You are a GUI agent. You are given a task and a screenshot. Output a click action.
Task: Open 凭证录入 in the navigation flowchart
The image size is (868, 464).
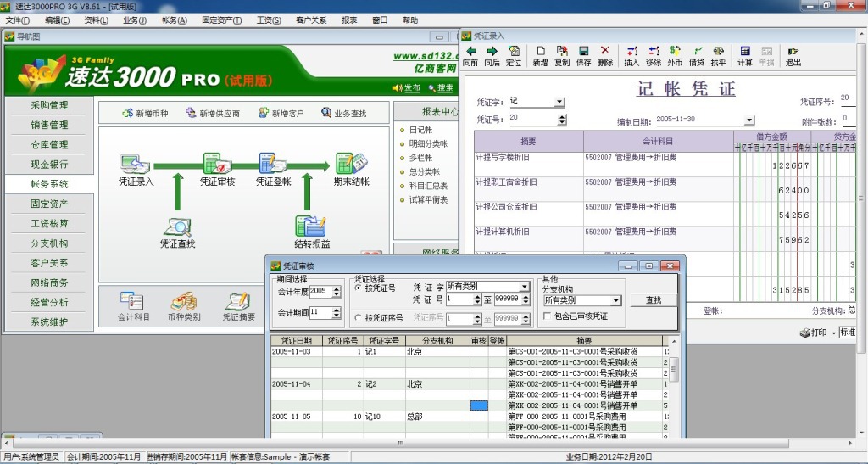click(x=136, y=170)
